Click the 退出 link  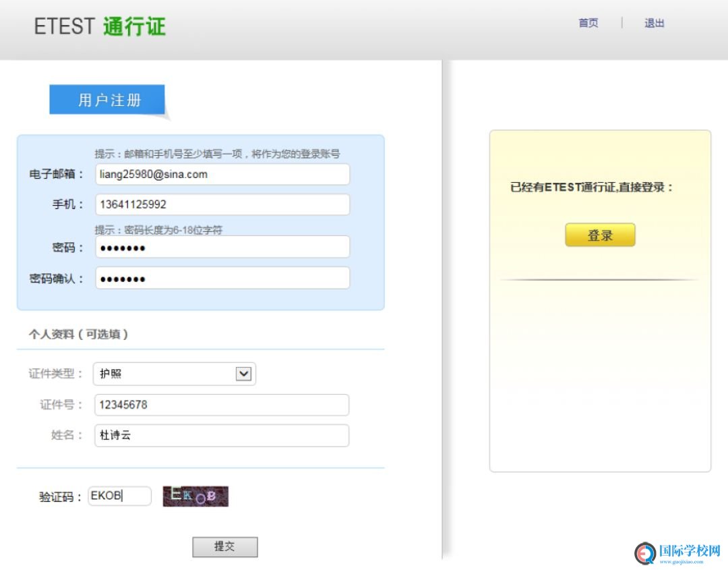(x=654, y=23)
